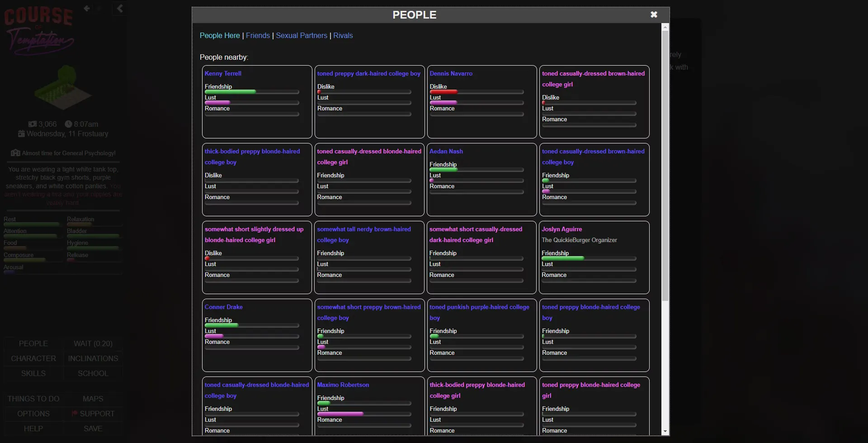Click the calendar icon beside Wednesday, 11 Frostuary
Screen dimensions: 868x443
click(21, 133)
